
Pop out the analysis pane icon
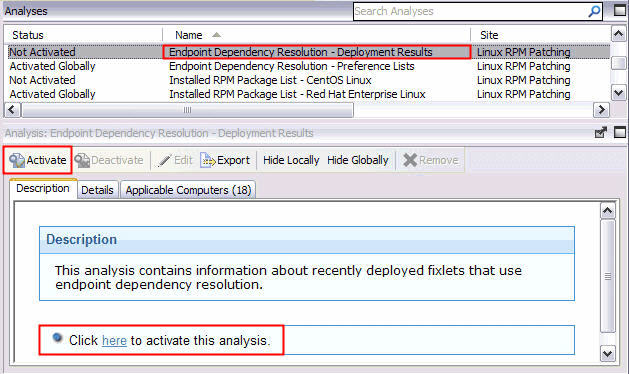click(x=601, y=132)
